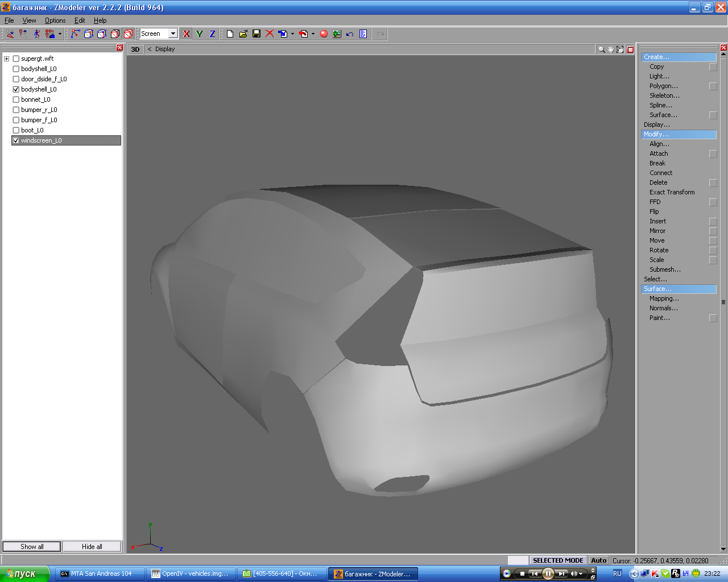Toggle the X axis lock button
Viewport: 728px width, 582px height.
[x=187, y=34]
